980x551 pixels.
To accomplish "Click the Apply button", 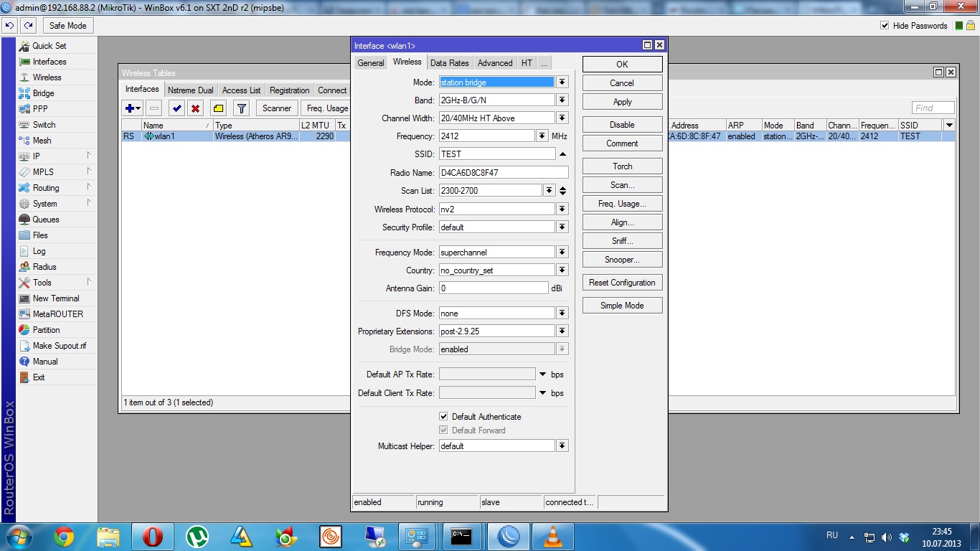I will pyautogui.click(x=622, y=102).
